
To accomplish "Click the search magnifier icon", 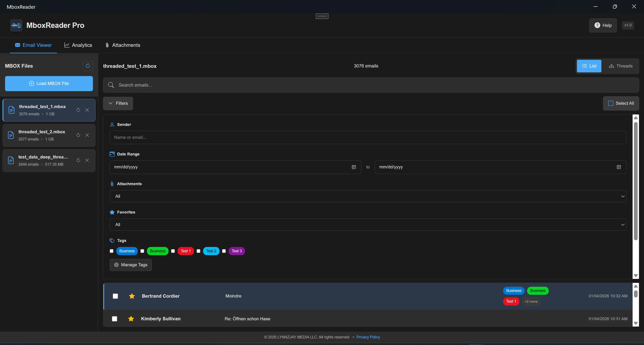I will tap(111, 85).
